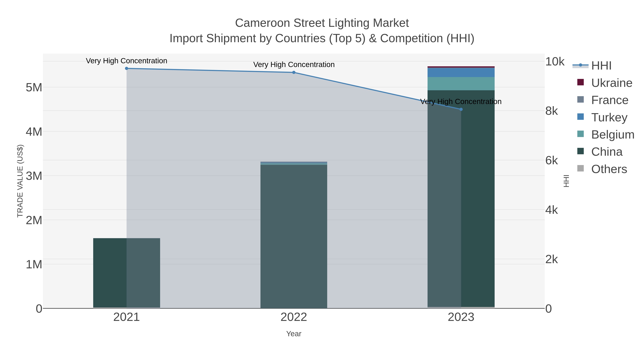
Task: Click the 2022 HHI data point
Action: (x=294, y=72)
